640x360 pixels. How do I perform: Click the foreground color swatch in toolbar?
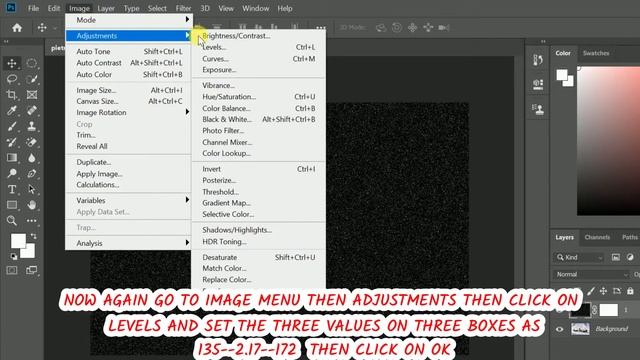pos(18,240)
